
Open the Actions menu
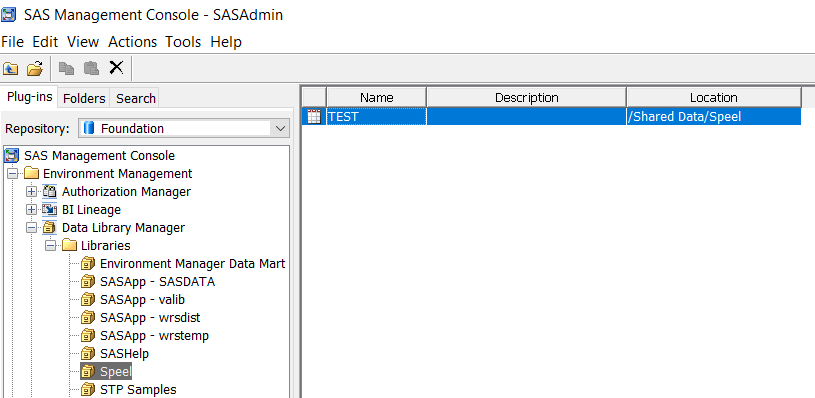point(133,42)
